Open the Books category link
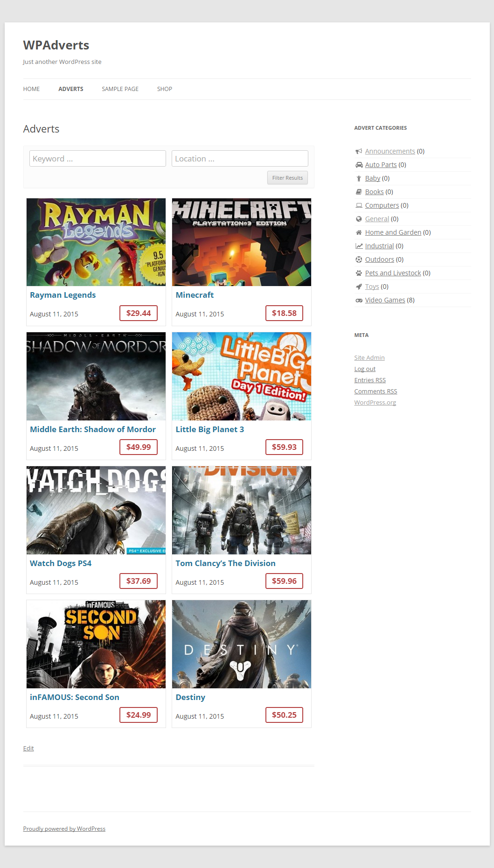This screenshot has width=494, height=868. (374, 192)
